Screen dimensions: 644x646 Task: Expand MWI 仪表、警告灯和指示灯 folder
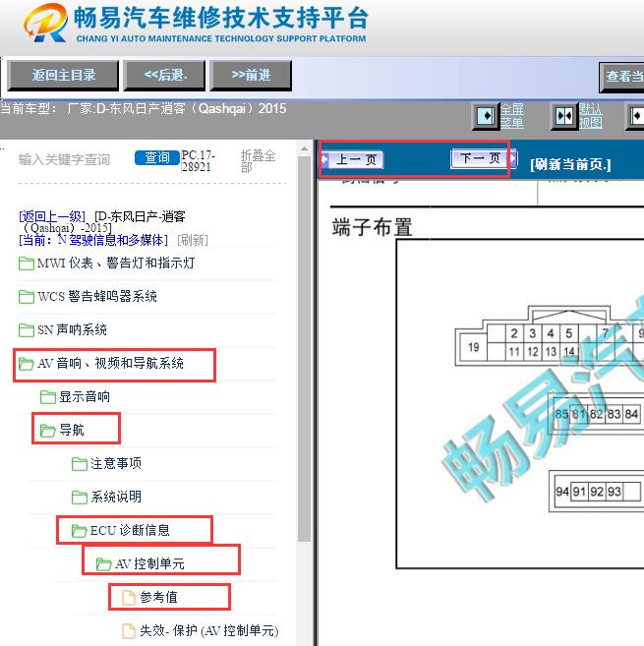coord(115,263)
